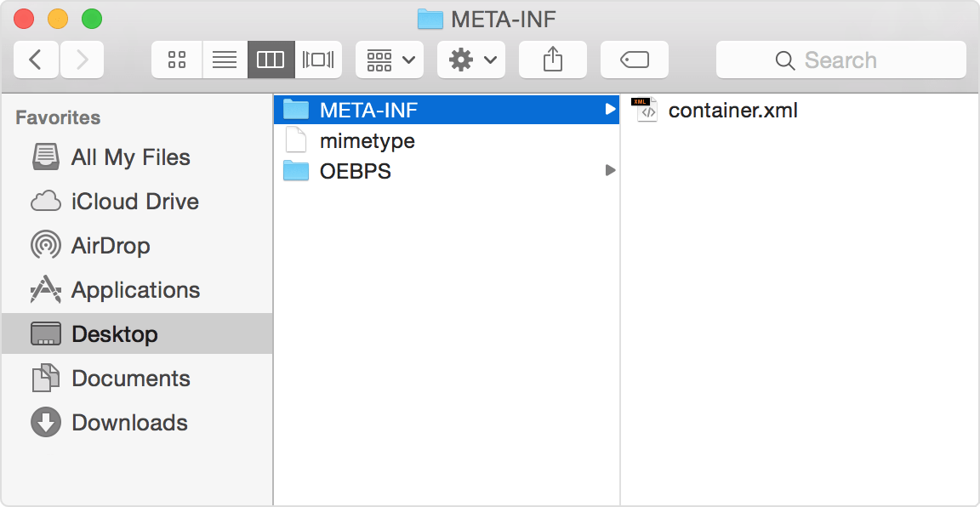Image resolution: width=980 pixels, height=507 pixels.
Task: Select the mimetype file
Action: [367, 140]
